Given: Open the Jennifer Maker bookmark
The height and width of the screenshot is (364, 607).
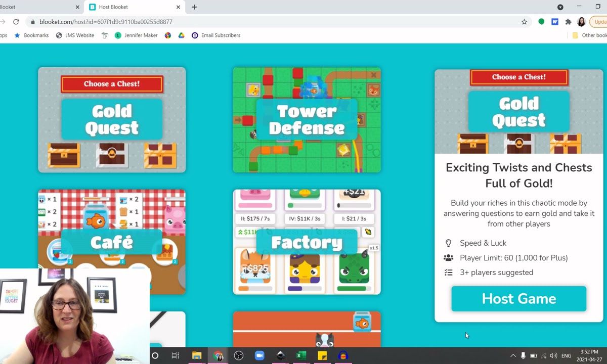Looking at the screenshot, I should click(137, 35).
